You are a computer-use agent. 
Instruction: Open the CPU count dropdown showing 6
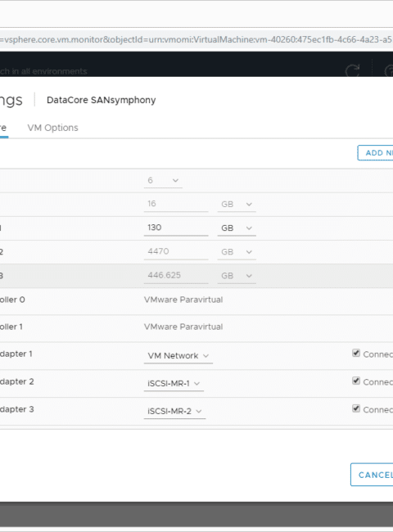tap(163, 181)
